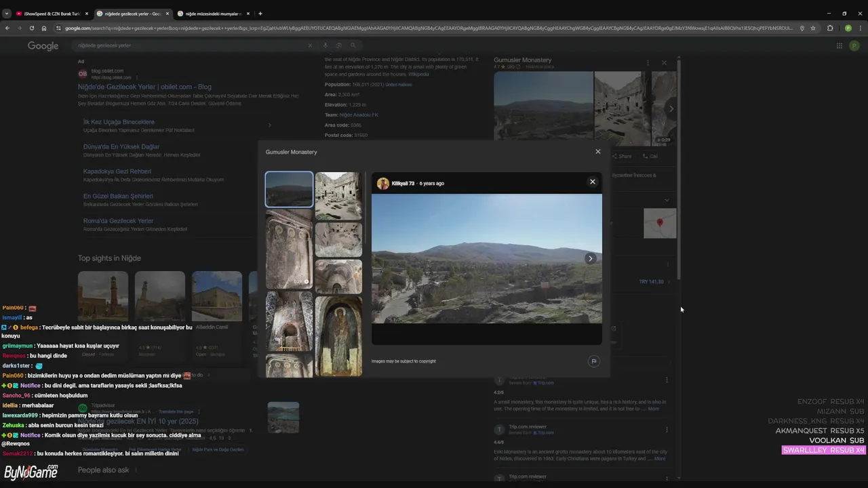Open the browser home page

point(44,28)
